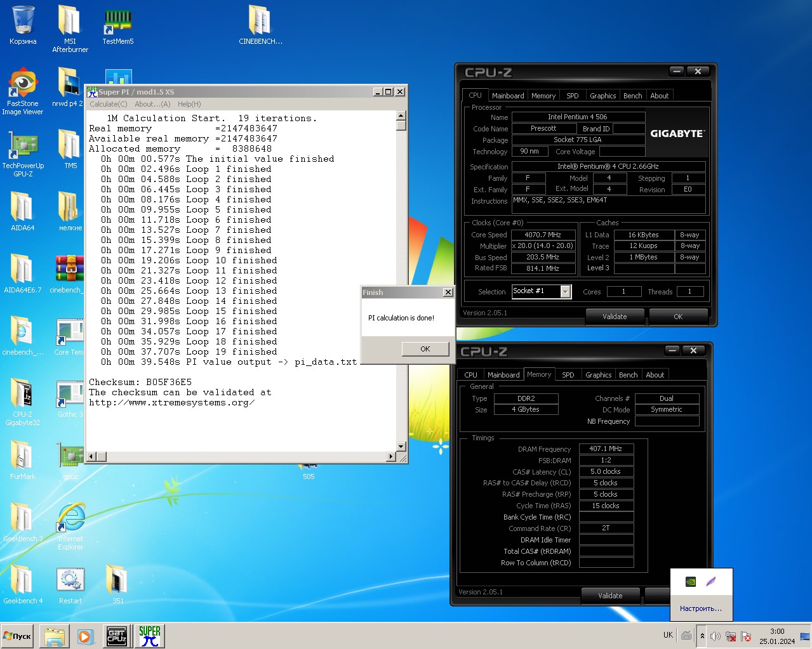
Task: Open the мелкие folder icon
Action: 70,211
